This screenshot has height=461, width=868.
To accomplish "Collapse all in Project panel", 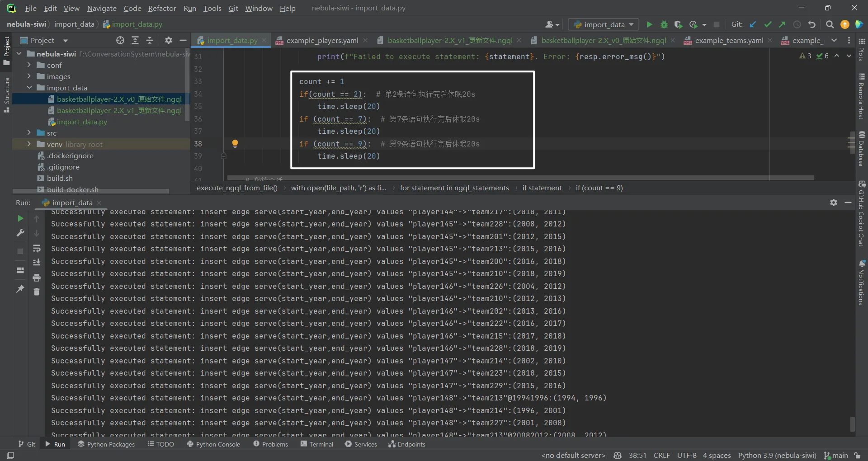I will pyautogui.click(x=150, y=40).
